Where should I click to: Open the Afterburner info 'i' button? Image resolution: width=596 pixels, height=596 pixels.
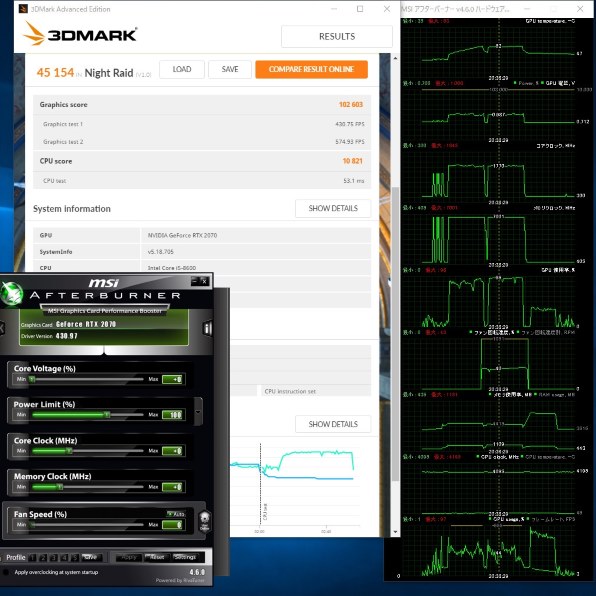[x=208, y=328]
